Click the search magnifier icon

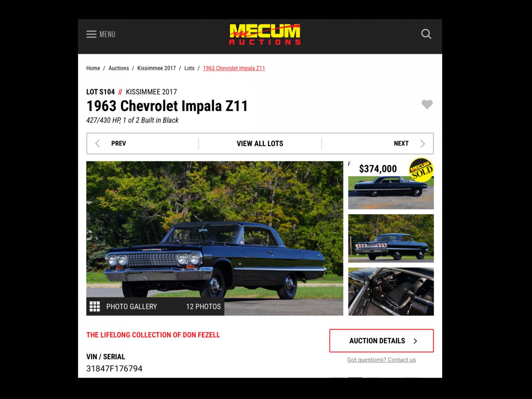coord(426,34)
